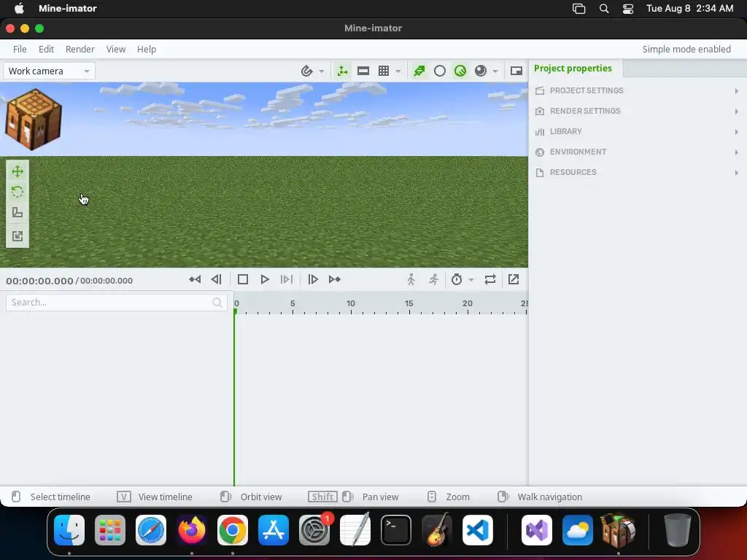747x560 pixels.
Task: Switch to the green circle shaded view mode
Action: coord(460,71)
